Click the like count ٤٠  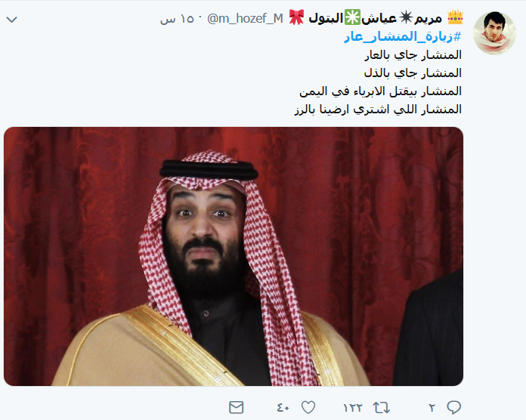283,407
